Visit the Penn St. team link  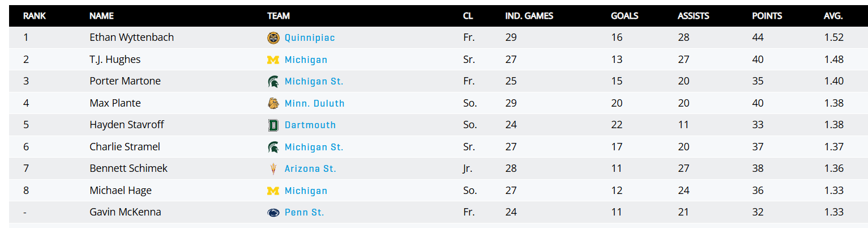point(304,213)
